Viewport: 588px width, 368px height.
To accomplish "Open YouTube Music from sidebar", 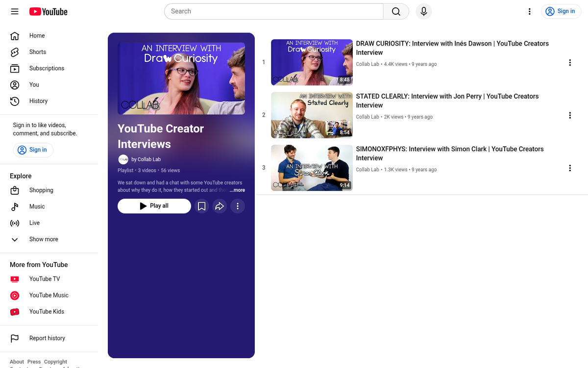I will [x=49, y=295].
